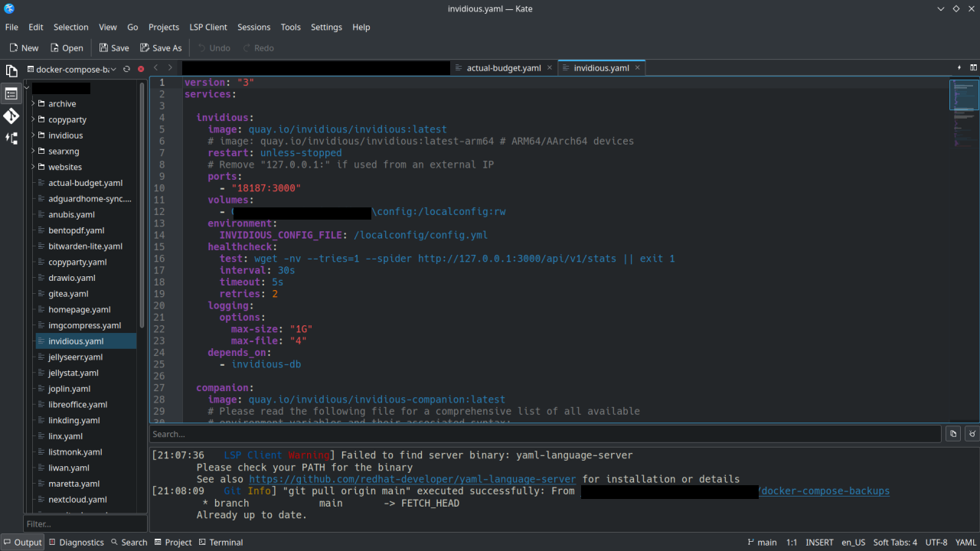Click the red close project icon

coord(141,69)
